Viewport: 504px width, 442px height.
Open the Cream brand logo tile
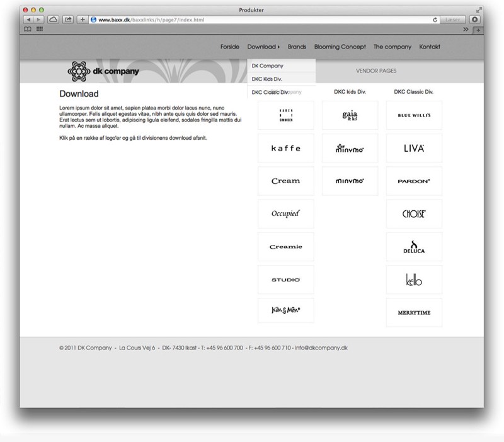[x=286, y=181]
